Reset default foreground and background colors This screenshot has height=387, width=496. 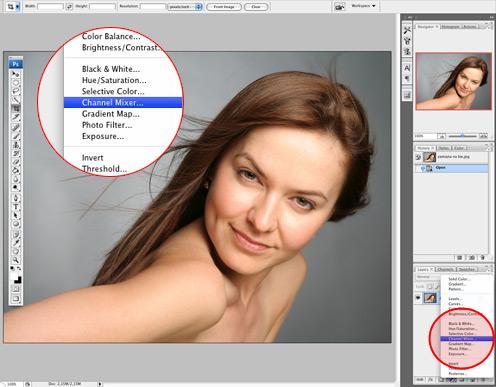[x=13, y=268]
